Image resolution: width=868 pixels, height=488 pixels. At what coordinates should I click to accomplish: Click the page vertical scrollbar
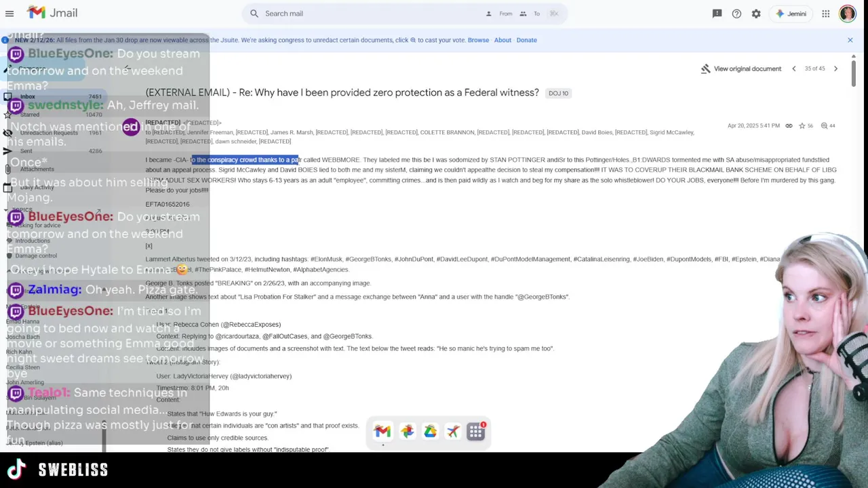click(853, 73)
